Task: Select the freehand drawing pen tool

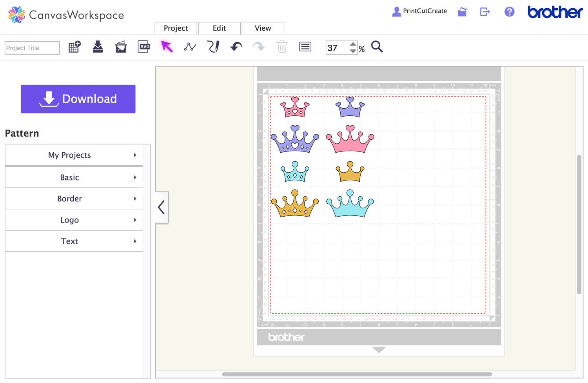Action: tap(213, 47)
